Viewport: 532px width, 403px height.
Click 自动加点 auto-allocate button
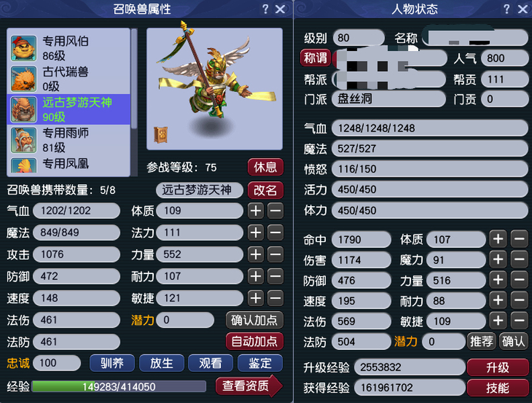(x=254, y=341)
